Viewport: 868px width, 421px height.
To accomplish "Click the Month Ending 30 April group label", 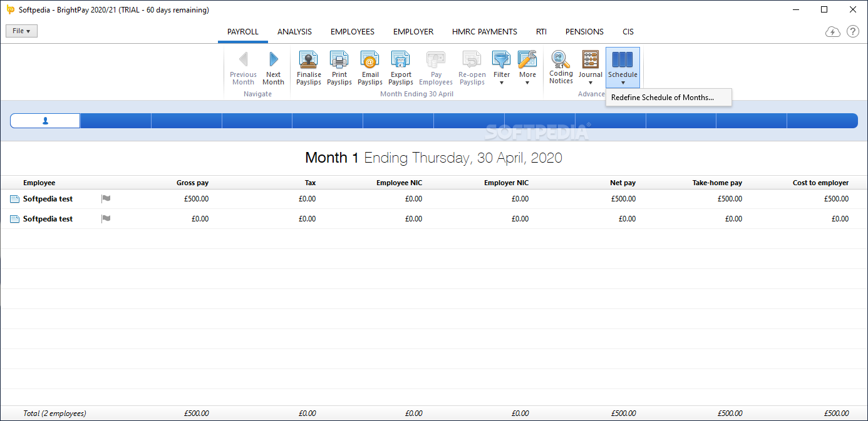I will [416, 94].
